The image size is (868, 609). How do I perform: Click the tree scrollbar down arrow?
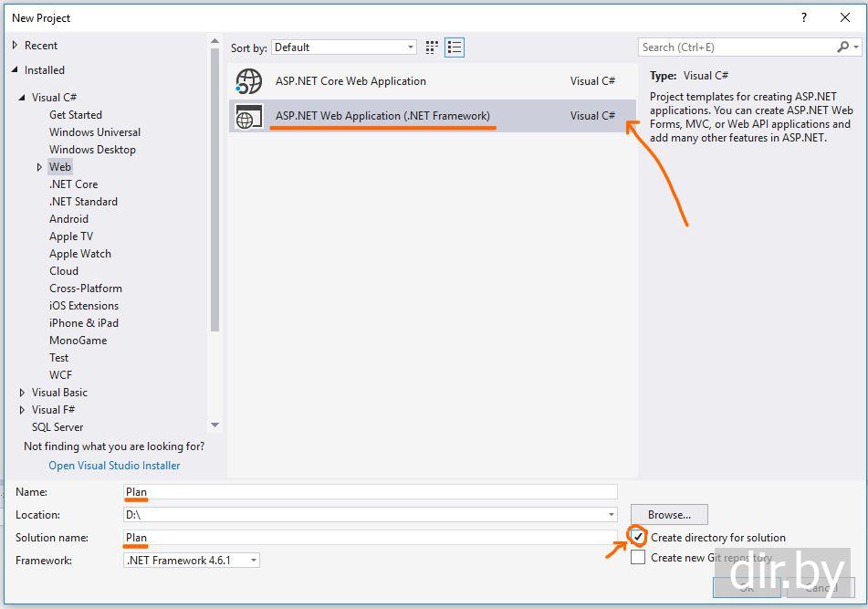pyautogui.click(x=214, y=425)
